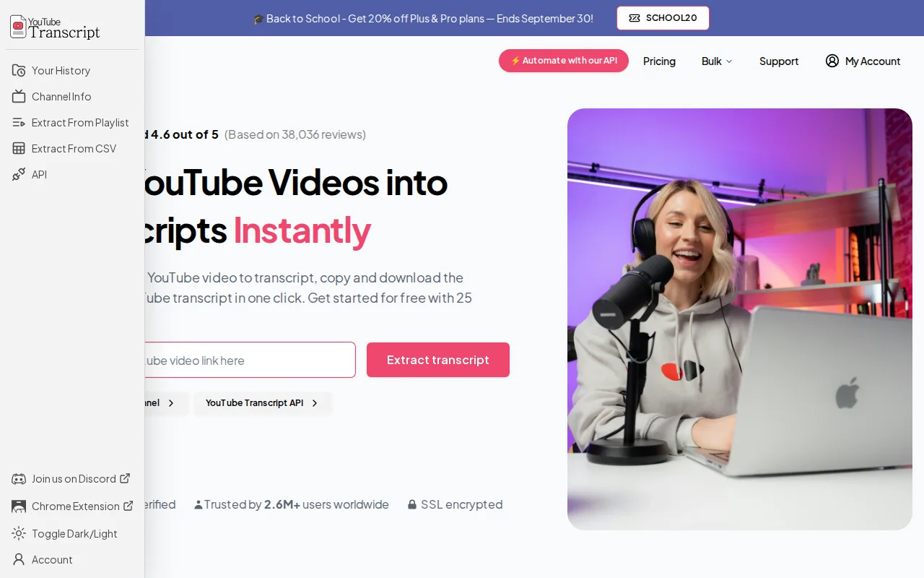This screenshot has height=578, width=924.
Task: Click the Account text in sidebar
Action: pyautogui.click(x=52, y=560)
